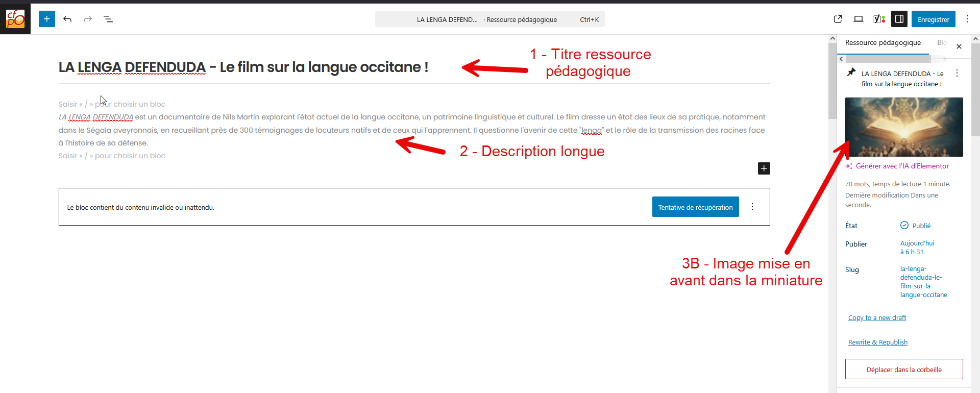Click the title LA LENGA DEFENDUDA heading
The width and height of the screenshot is (980, 393).
click(x=243, y=67)
